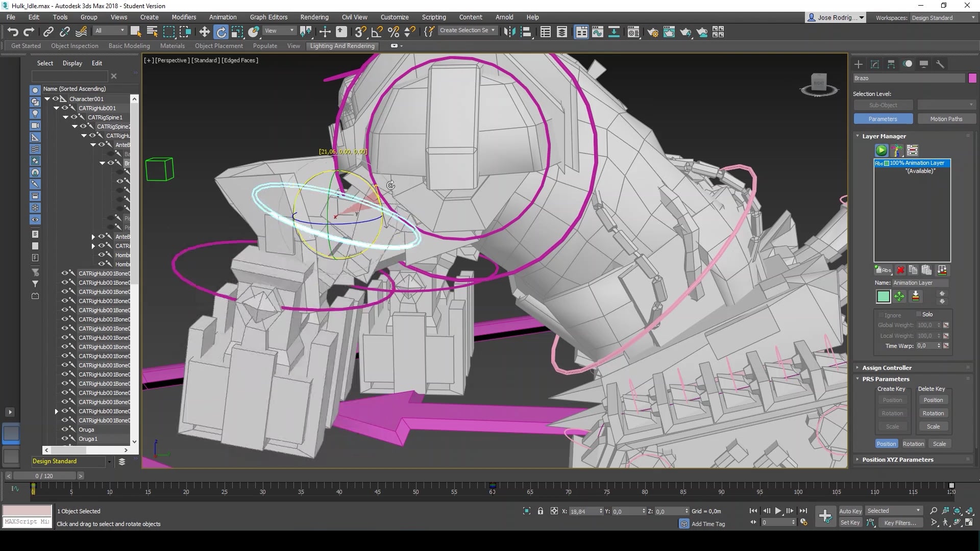
Task: Select the Bind to Space Warp tool
Action: tap(81, 32)
